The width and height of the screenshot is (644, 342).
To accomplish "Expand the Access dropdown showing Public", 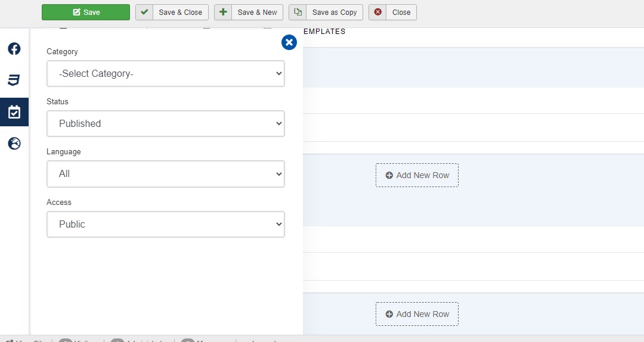I will pyautogui.click(x=166, y=225).
